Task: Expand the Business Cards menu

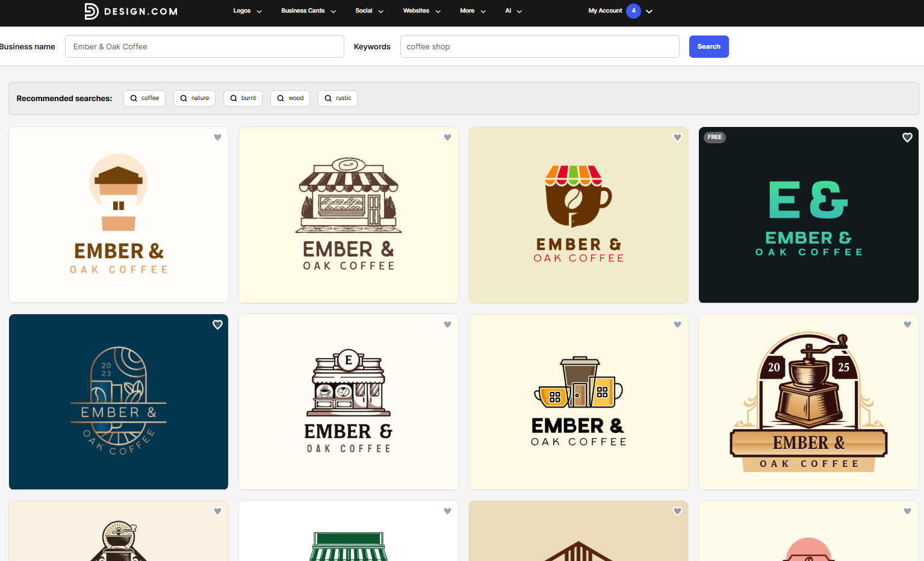Action: [x=309, y=11]
